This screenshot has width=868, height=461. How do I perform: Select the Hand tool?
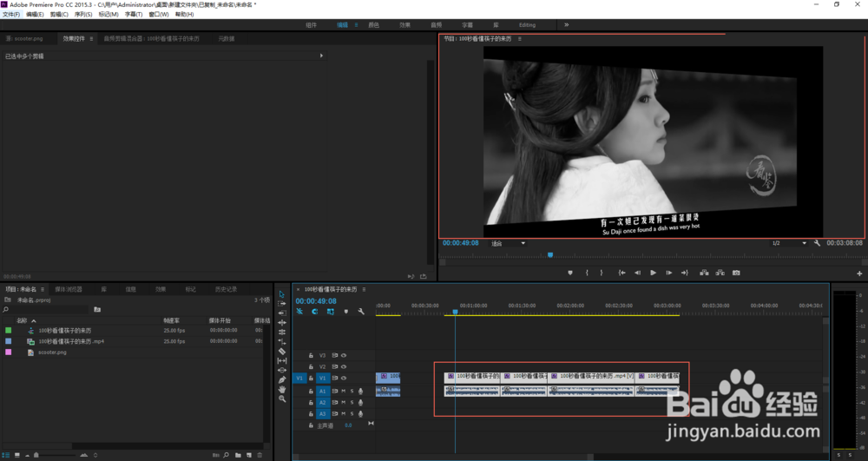pos(282,389)
